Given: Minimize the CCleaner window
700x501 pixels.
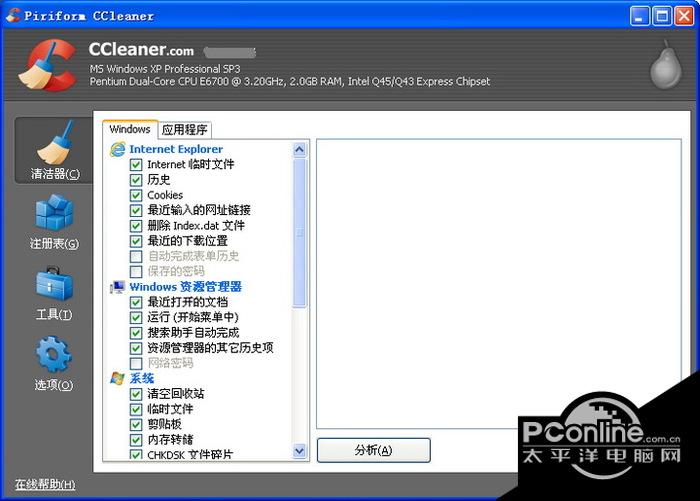Looking at the screenshot, I should point(640,16).
